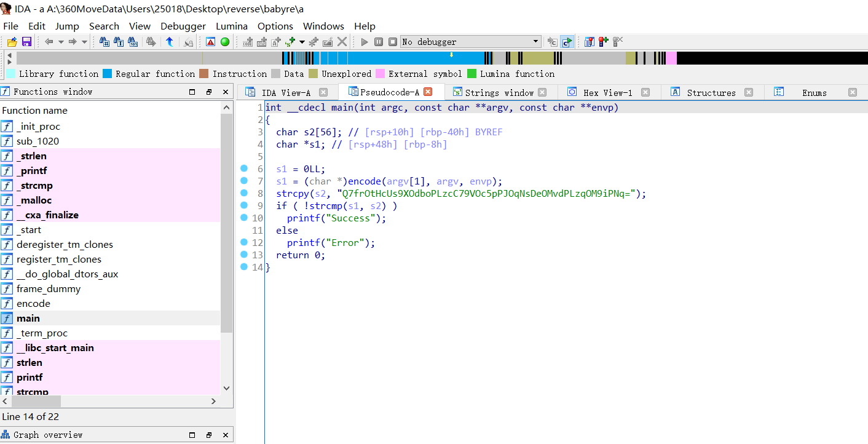Toggle breakpoint dot on line 13
The height and width of the screenshot is (444, 868).
(244, 255)
